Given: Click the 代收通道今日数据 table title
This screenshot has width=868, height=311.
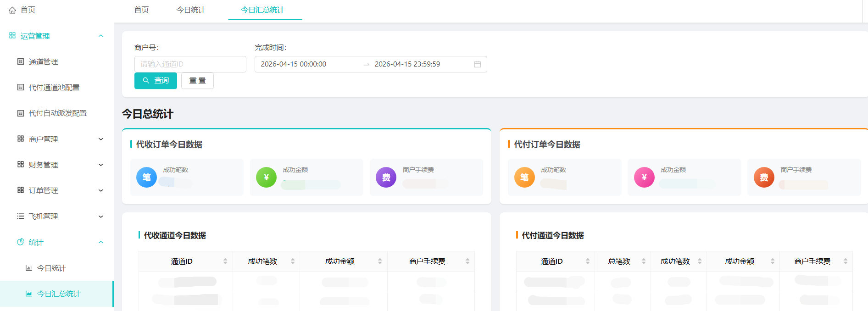Looking at the screenshot, I should tap(175, 235).
